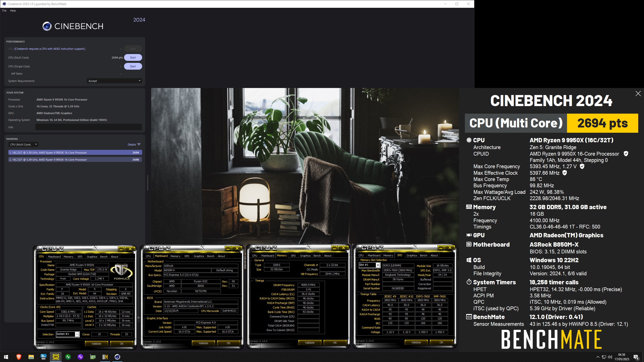Click the shield beside Max Effective Clock
This screenshot has width=644, height=362.
pos(565,173)
